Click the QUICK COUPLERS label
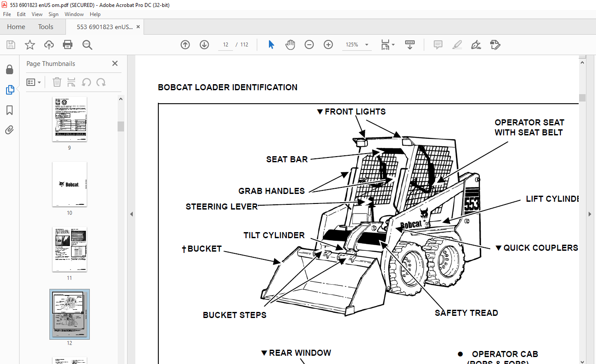Image resolution: width=596 pixels, height=364 pixels. pos(540,248)
